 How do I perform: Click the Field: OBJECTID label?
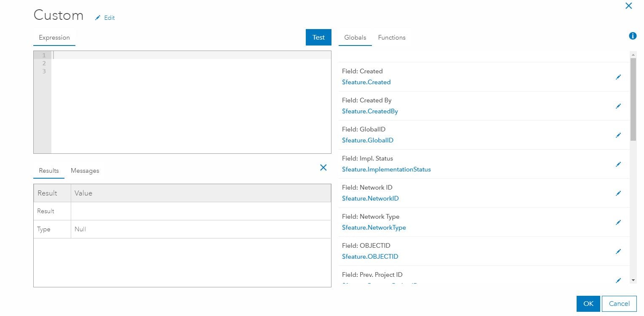366,246
